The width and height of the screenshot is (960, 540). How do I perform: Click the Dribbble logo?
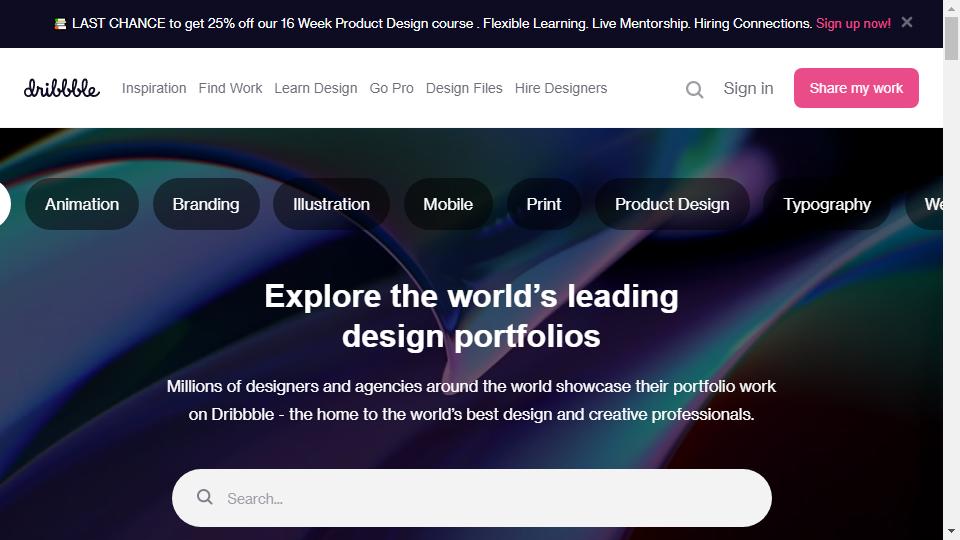(62, 88)
